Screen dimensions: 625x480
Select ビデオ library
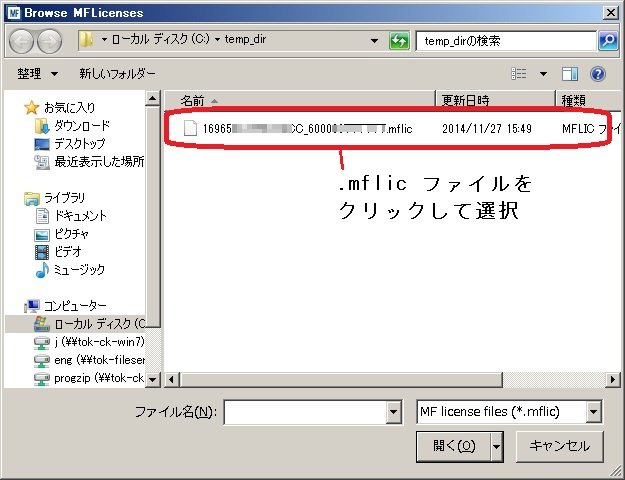pyautogui.click(x=68, y=252)
